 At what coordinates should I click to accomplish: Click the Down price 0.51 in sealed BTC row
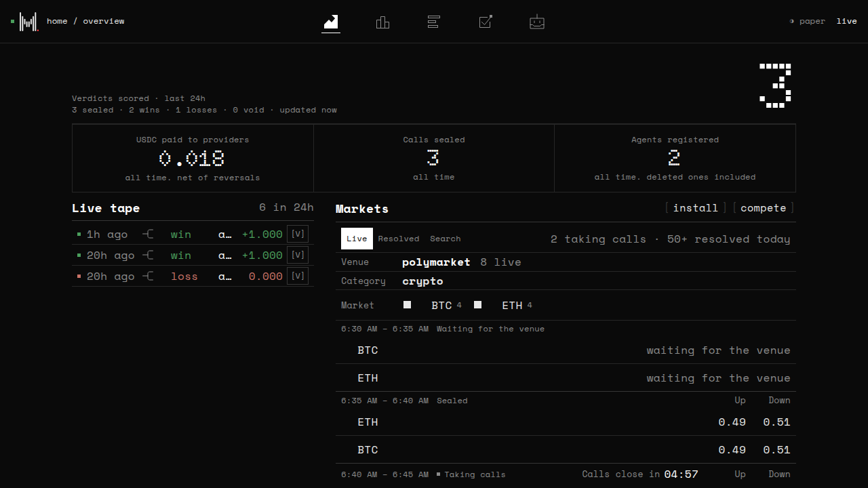click(776, 450)
